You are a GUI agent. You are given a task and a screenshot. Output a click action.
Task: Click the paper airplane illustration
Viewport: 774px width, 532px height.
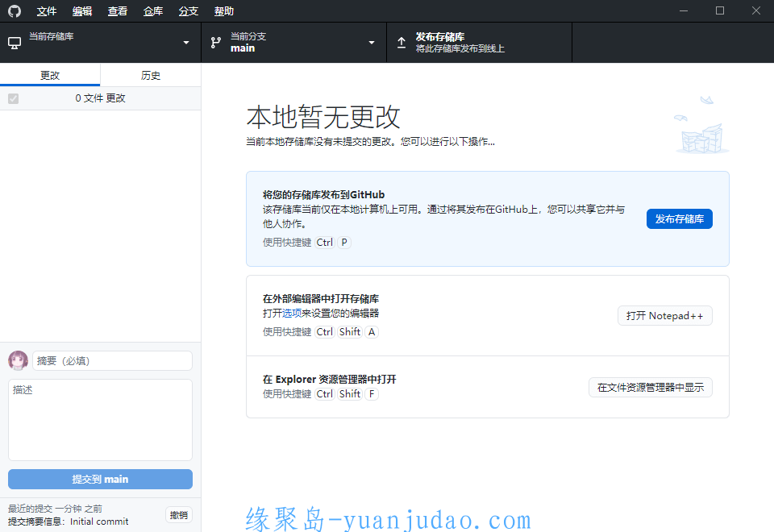(x=706, y=101)
